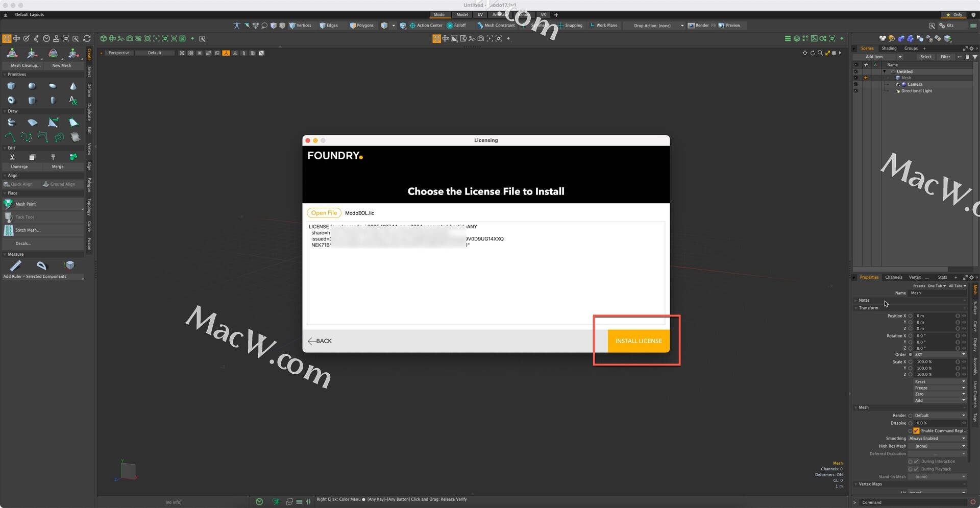Click Open File in Licensing dialog
980x508 pixels.
(x=324, y=213)
